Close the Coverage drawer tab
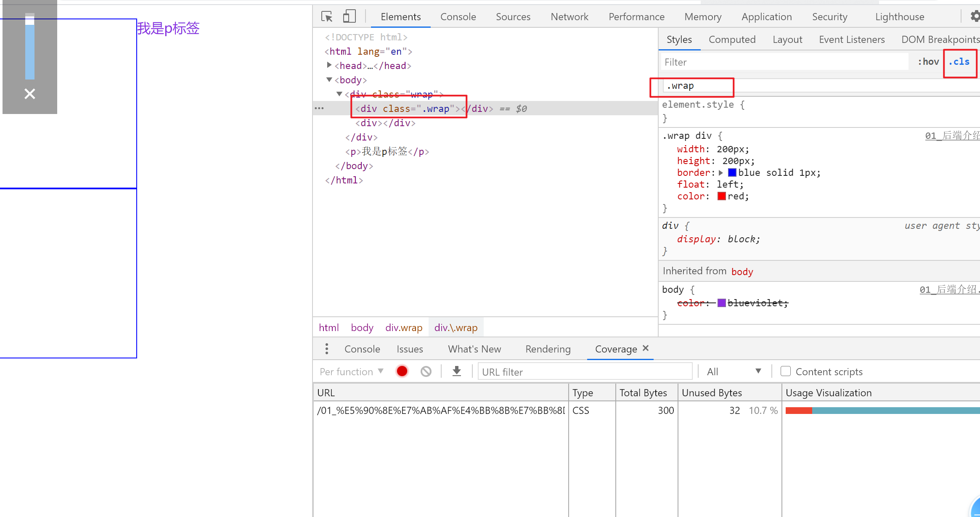Screen dimensions: 980x517 pos(646,348)
